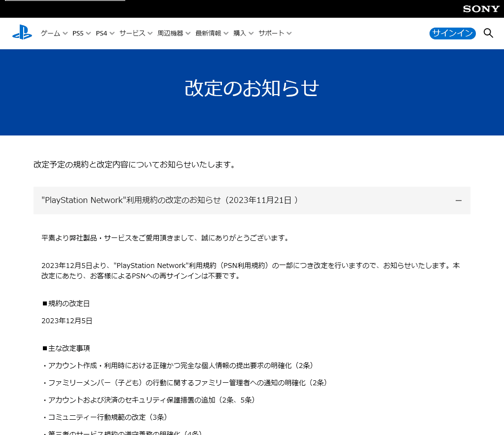Viewport: 504px width, 435px height.
Task: Click the greeting line 平素より弊社製品・サービスをご愛用頂きまして
Action: click(166, 238)
